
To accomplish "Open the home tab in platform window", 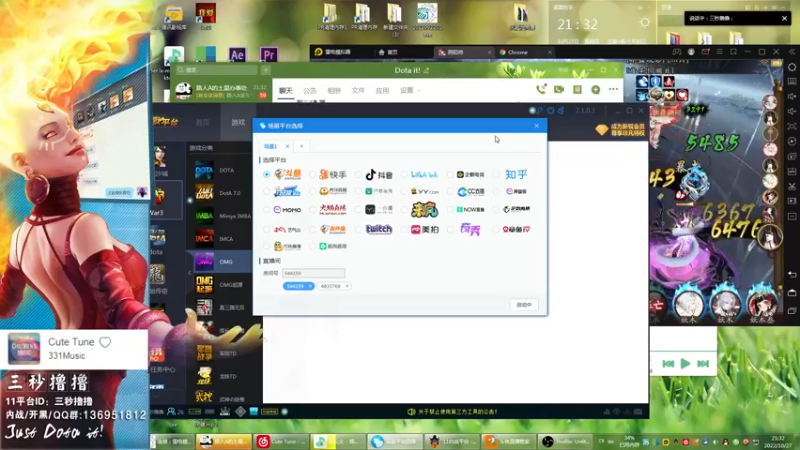I will (x=203, y=122).
